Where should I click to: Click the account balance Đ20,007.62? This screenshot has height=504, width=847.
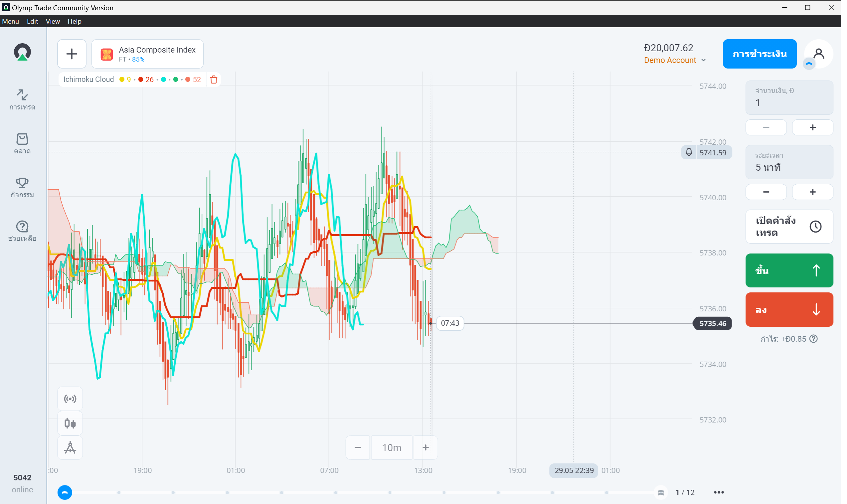668,48
